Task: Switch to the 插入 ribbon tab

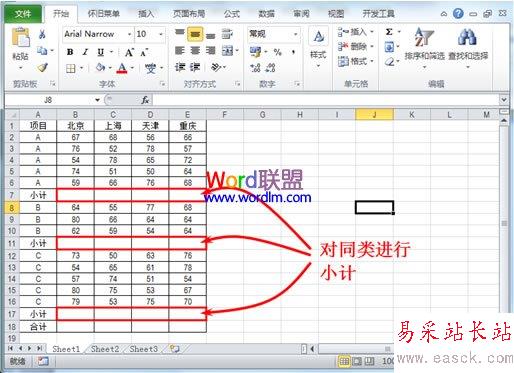Action: point(146,14)
